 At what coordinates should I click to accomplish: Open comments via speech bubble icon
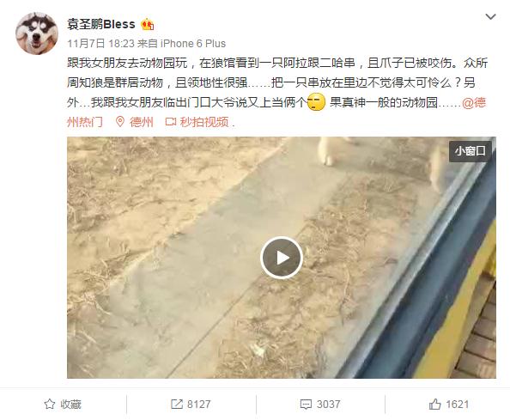[306, 405]
